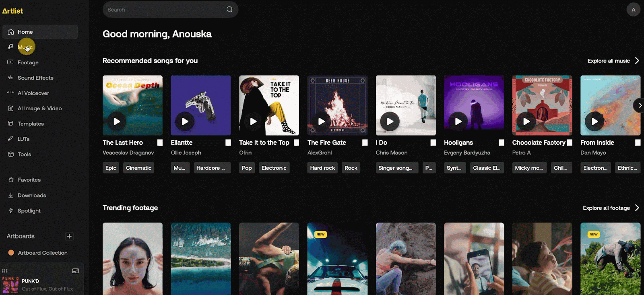Open the Sound Effects sidebar icon

point(10,78)
